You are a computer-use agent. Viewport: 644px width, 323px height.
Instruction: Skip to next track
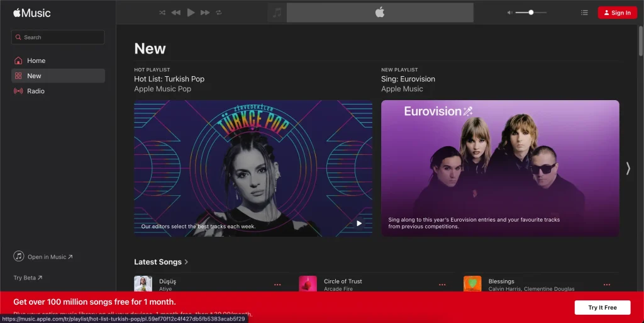point(205,13)
